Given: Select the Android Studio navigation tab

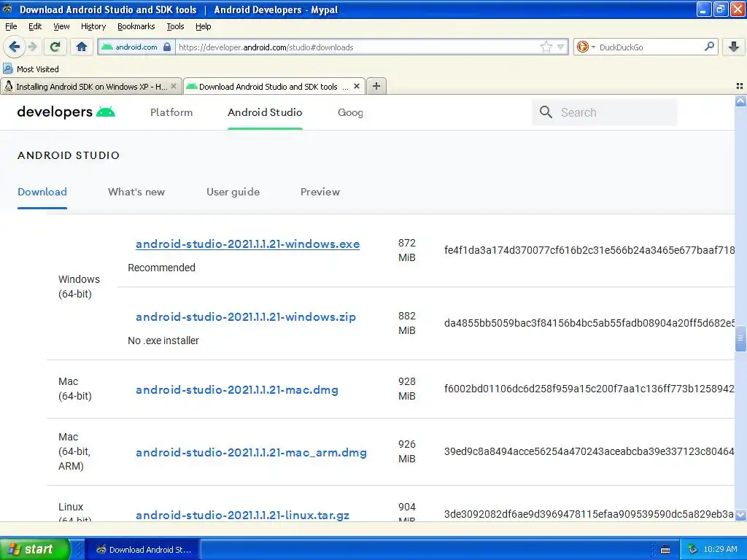Looking at the screenshot, I should 265,112.
